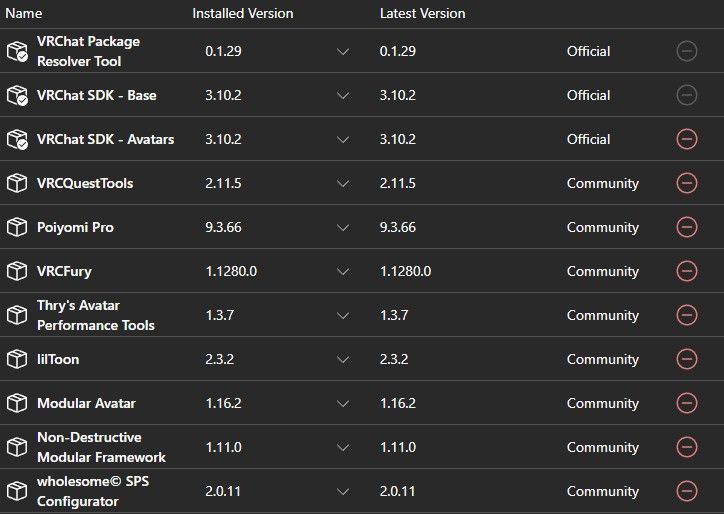Remove the lilToon package
This screenshot has width=724, height=514.
(x=687, y=359)
